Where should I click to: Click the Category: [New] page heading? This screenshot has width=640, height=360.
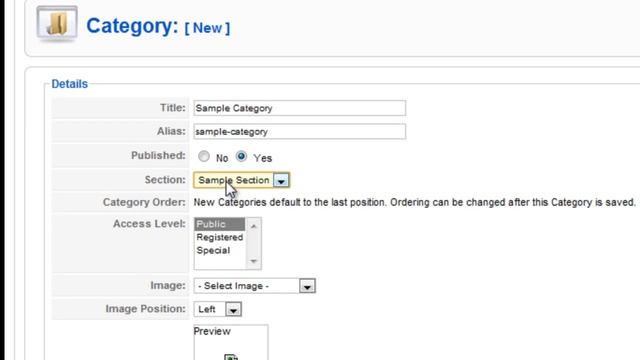tap(158, 27)
